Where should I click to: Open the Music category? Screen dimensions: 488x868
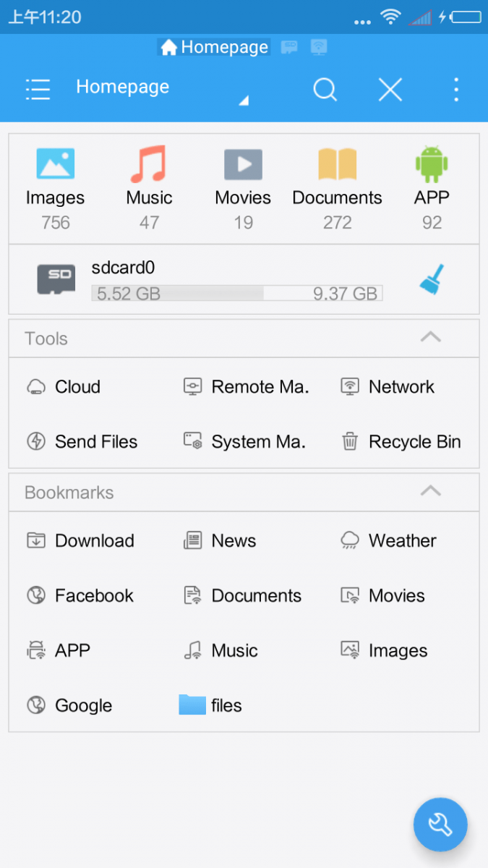pos(149,188)
